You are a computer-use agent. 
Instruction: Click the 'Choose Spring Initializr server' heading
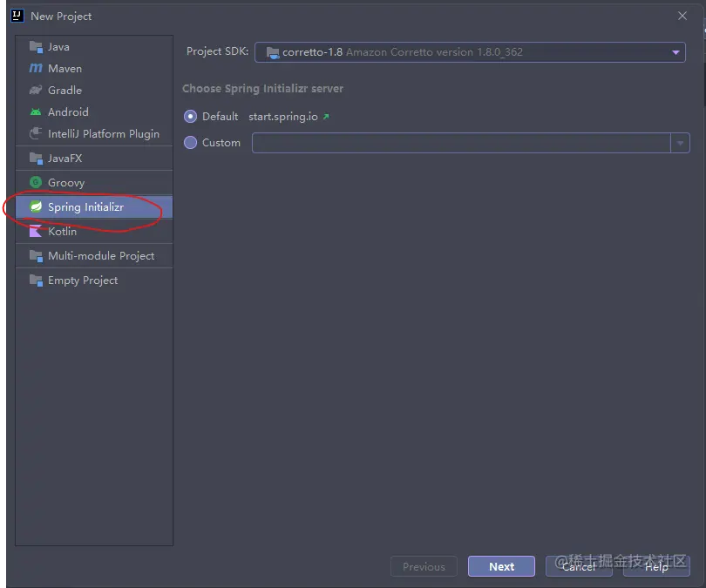(263, 89)
